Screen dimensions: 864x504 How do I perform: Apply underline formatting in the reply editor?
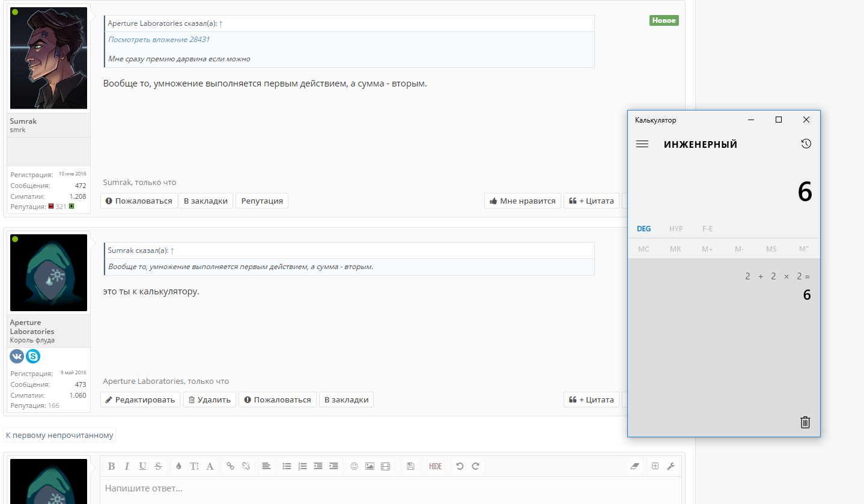tap(142, 466)
